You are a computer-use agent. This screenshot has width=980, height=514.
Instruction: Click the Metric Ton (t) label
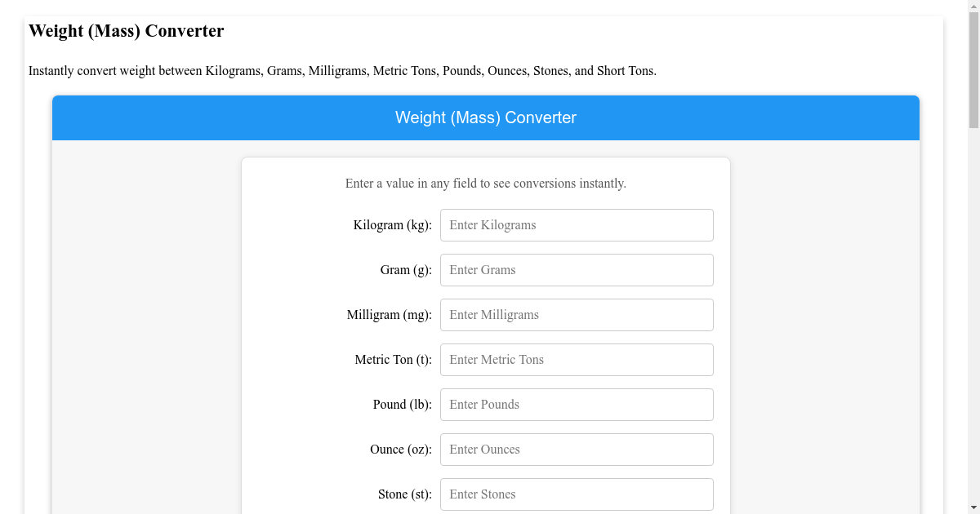point(393,360)
